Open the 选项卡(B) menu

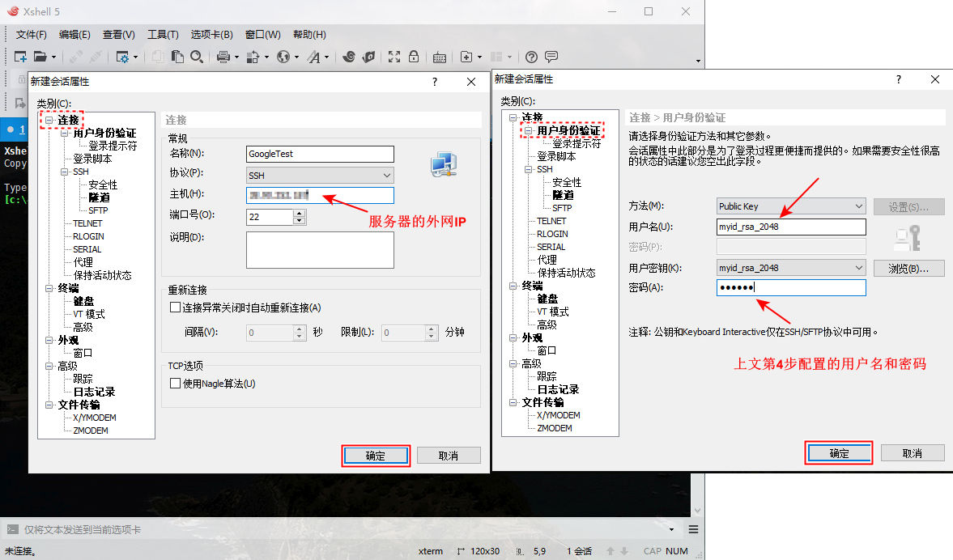pos(211,35)
